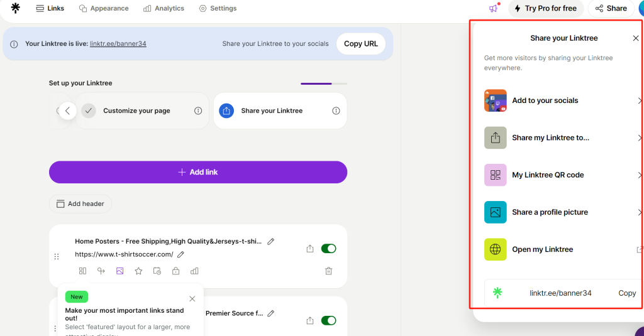Go back with the left chevron in setup steps
Viewport: 644px width, 336px height.
coord(68,111)
